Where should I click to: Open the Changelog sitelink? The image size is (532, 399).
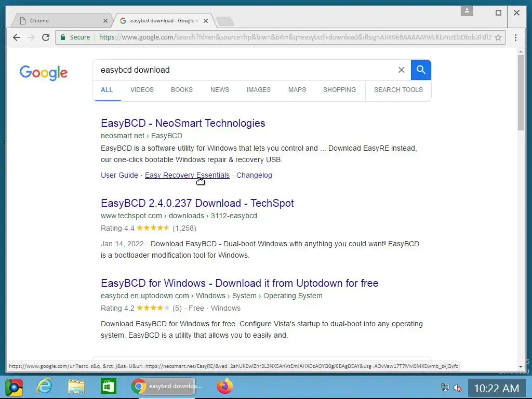(x=254, y=176)
